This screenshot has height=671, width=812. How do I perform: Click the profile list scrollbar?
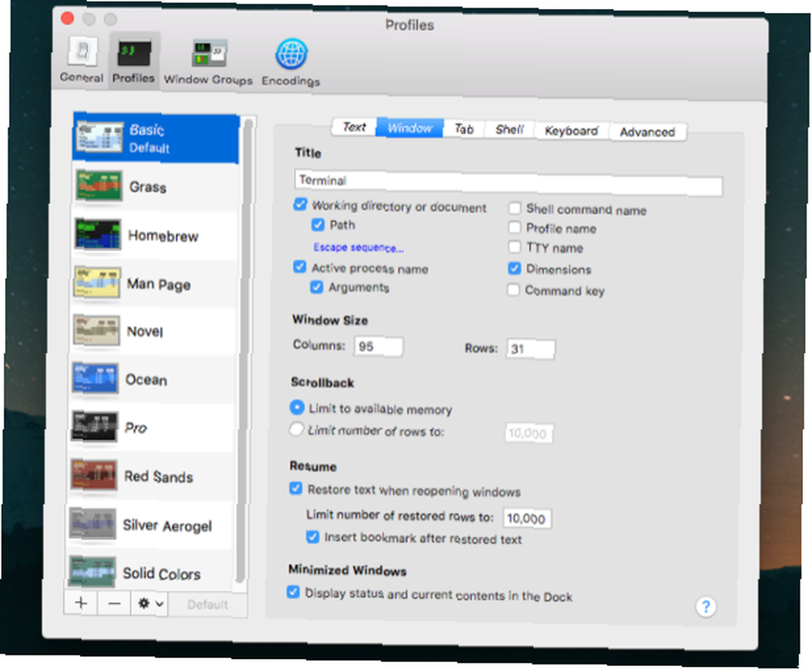click(244, 353)
